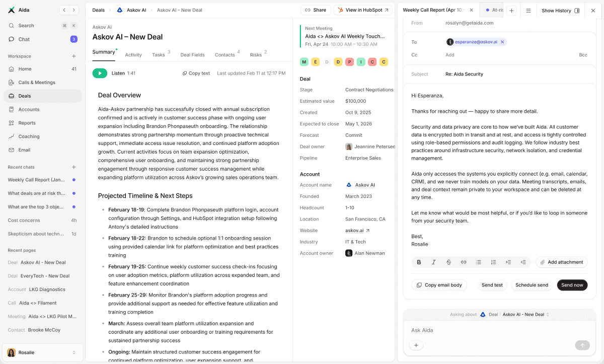
Task: Close the Weekly Call Report tab
Action: pyautogui.click(x=472, y=10)
